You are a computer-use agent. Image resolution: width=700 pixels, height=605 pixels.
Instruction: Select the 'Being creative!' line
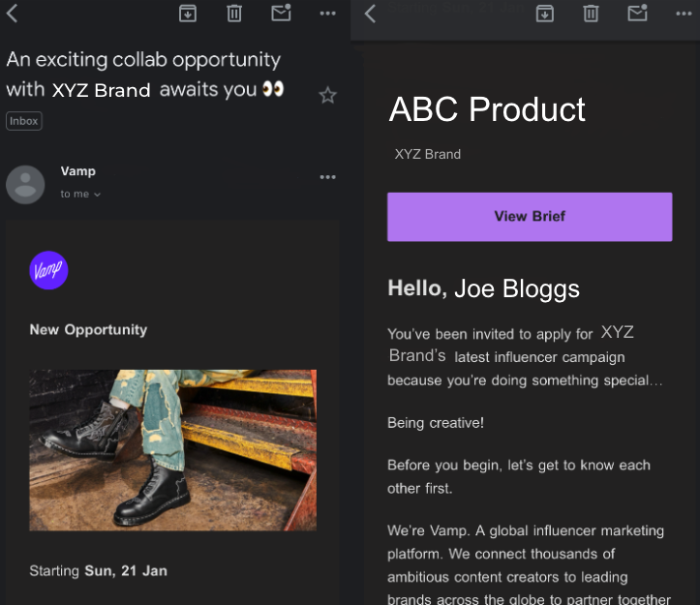pos(436,423)
